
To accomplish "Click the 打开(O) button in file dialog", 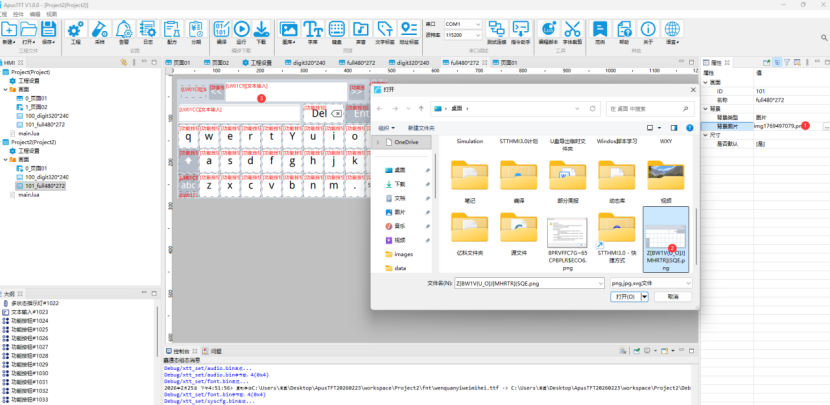I will [x=625, y=297].
